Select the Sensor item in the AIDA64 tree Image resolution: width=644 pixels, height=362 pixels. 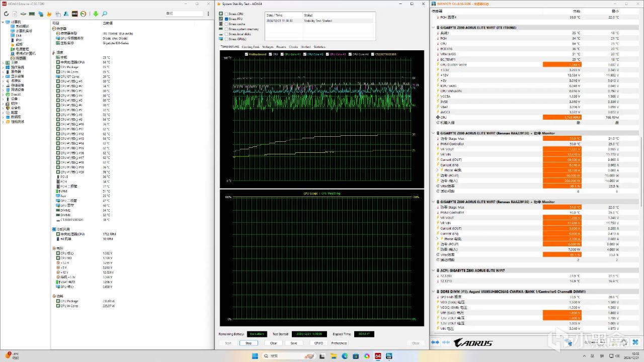point(21,58)
